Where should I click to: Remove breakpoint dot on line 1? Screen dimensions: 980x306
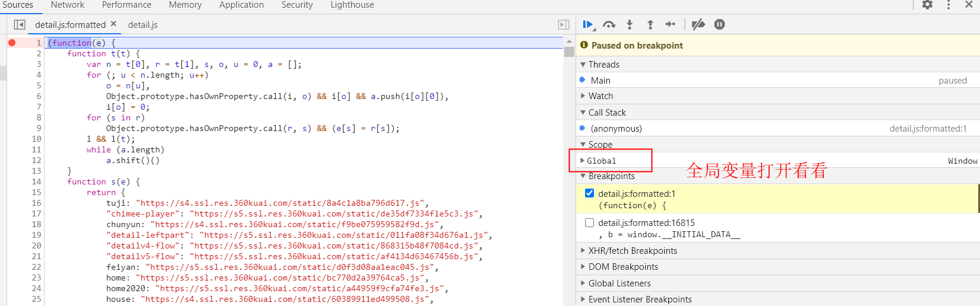click(x=12, y=43)
